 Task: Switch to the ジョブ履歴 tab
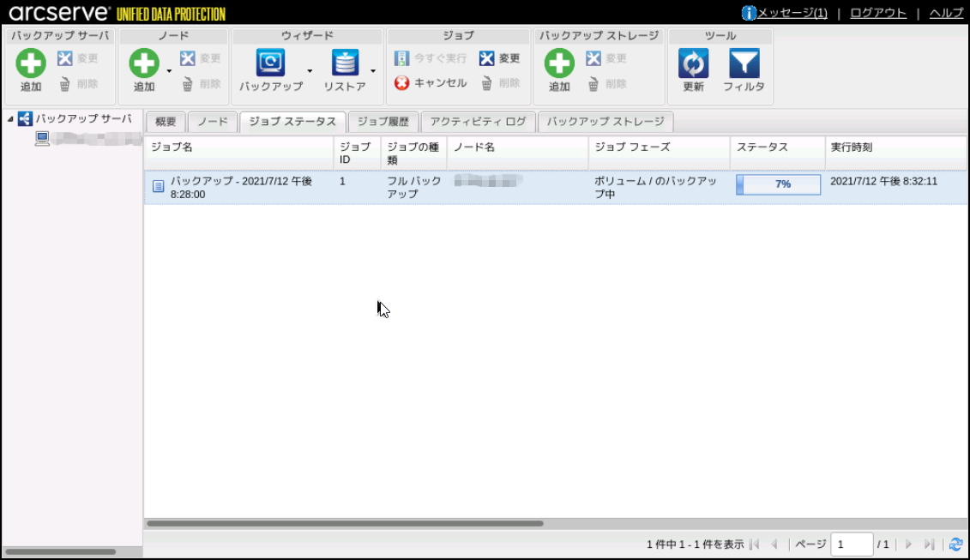pyautogui.click(x=383, y=122)
